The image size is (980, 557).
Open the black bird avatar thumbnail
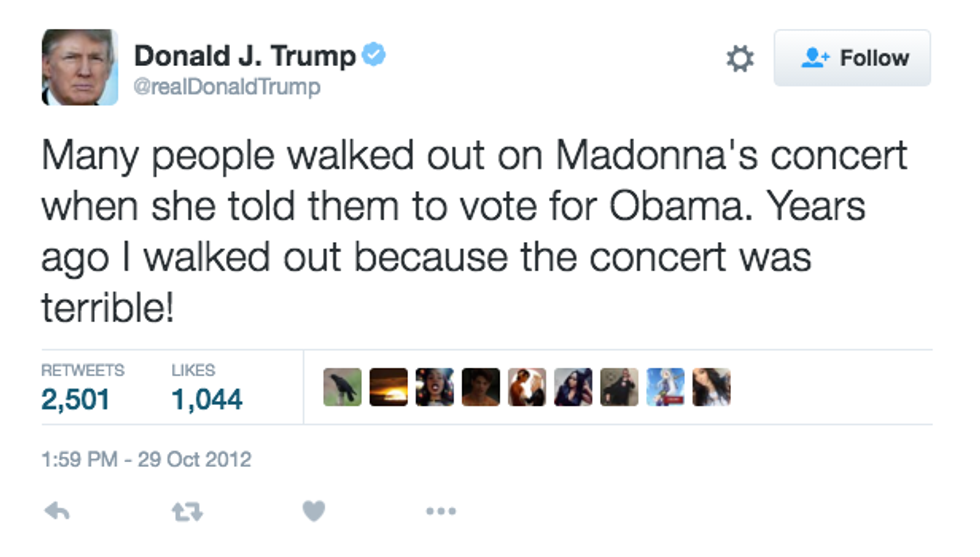tap(342, 387)
